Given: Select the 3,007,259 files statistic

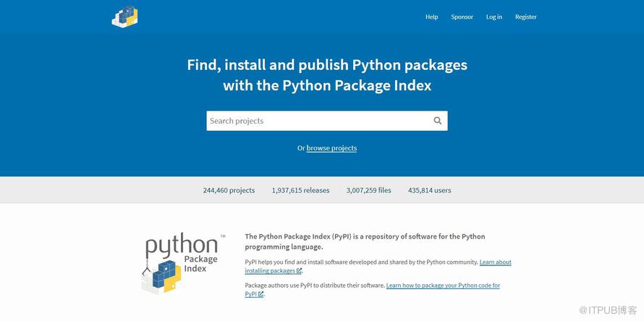Looking at the screenshot, I should pyautogui.click(x=369, y=190).
